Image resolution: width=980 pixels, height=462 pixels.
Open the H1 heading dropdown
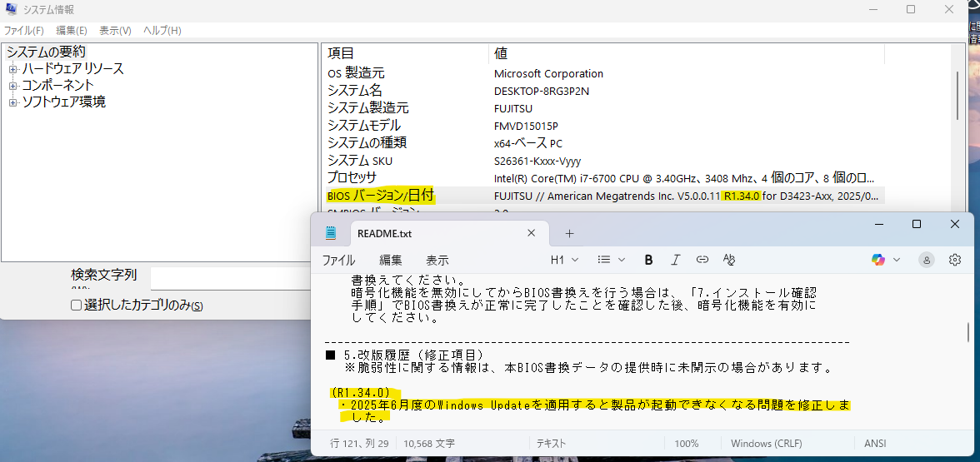(x=564, y=260)
